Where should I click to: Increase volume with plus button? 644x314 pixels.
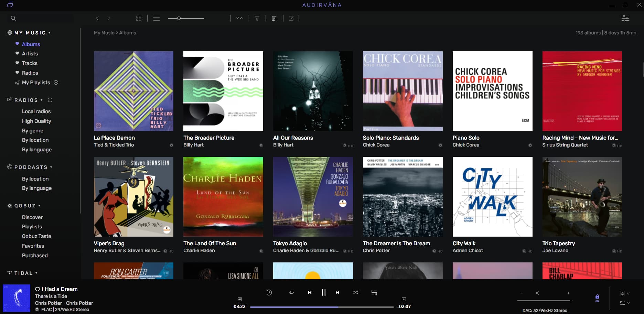pyautogui.click(x=568, y=293)
